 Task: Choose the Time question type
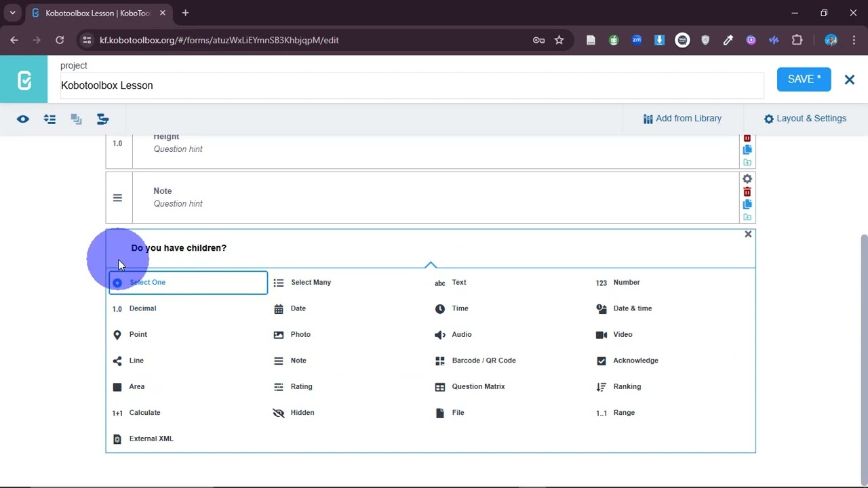click(452, 308)
